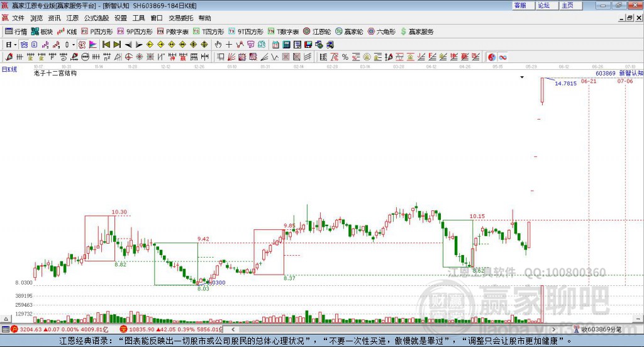
Task: Click the black left arrow icon
Action: click(128, 45)
